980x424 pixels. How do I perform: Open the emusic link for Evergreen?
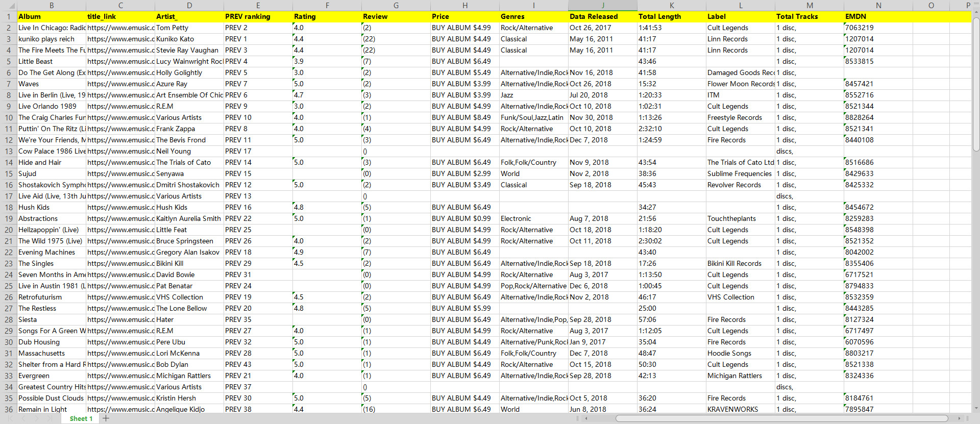tap(120, 376)
